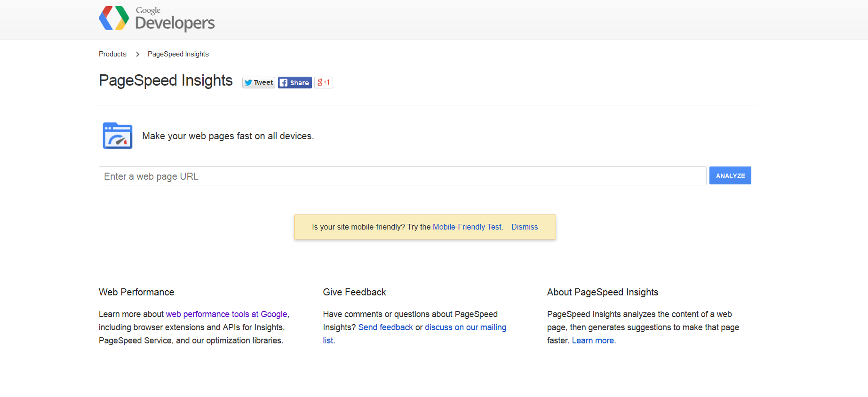868x397 pixels.
Task: Click the Google Developers logo
Action: (157, 19)
